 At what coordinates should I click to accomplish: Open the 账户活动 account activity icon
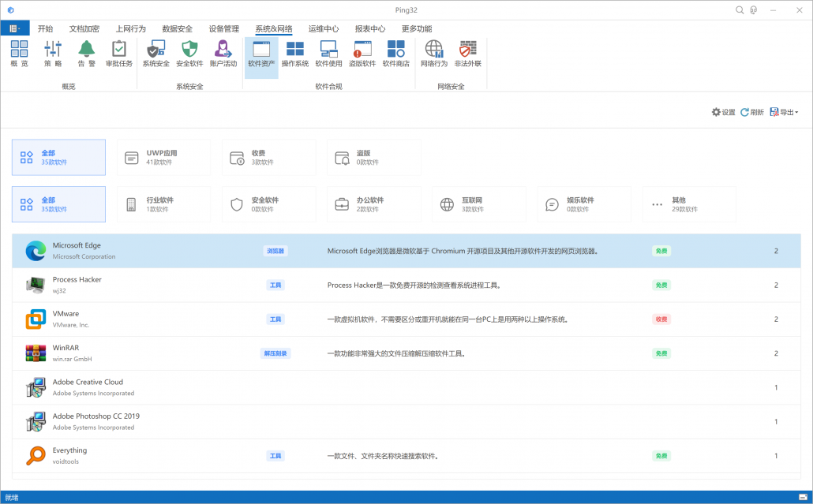click(x=223, y=54)
